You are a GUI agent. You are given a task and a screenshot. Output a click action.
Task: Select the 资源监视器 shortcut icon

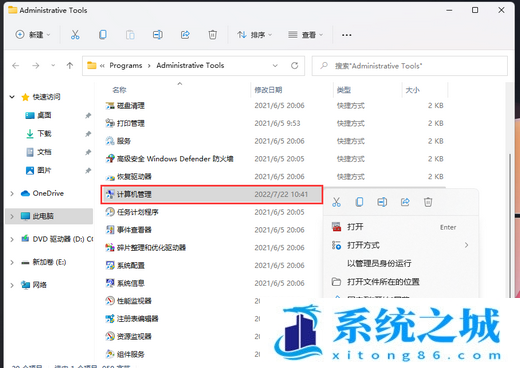point(110,336)
